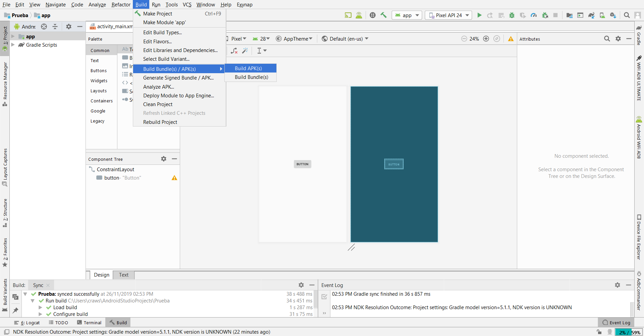Image resolution: width=644 pixels, height=336 pixels.
Task: Click Infer Constraints magic wand icon
Action: (245, 50)
